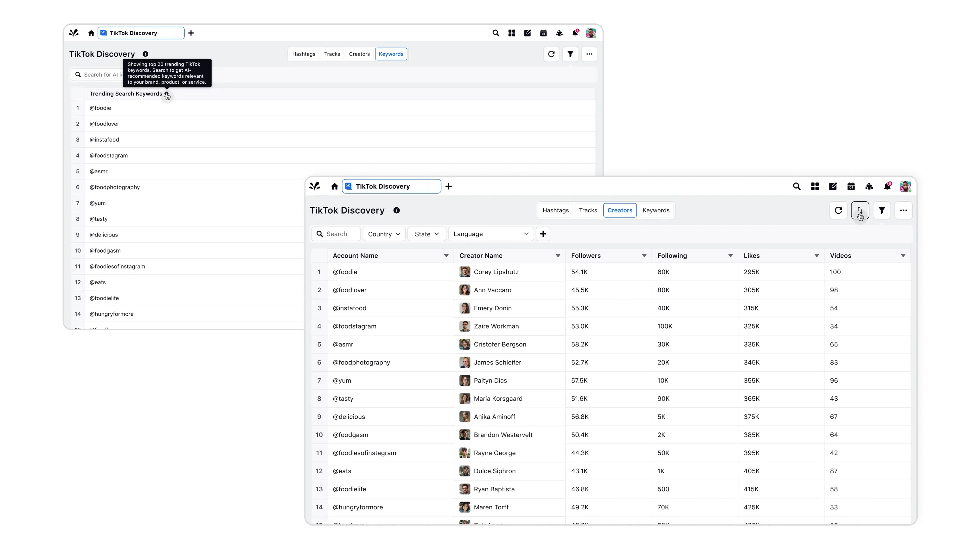Switch to Hashtags tab in Creators window
Screen dimensions: 980x549
[555, 210]
